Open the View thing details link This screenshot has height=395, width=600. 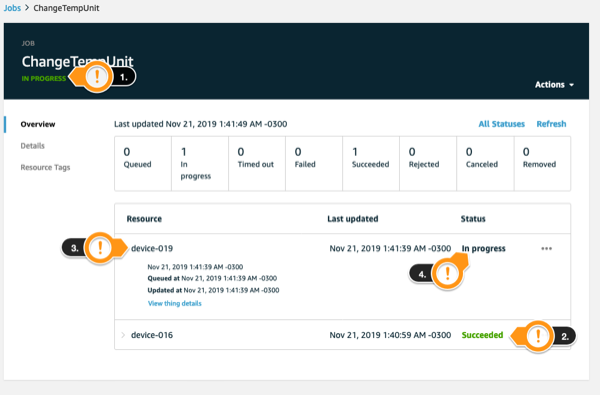[174, 304]
